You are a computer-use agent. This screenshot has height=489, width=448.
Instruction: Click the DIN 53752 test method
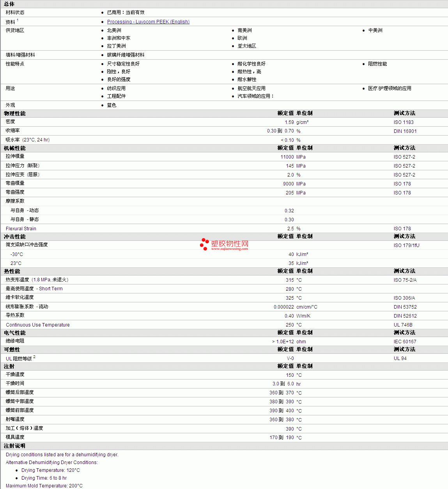click(405, 307)
